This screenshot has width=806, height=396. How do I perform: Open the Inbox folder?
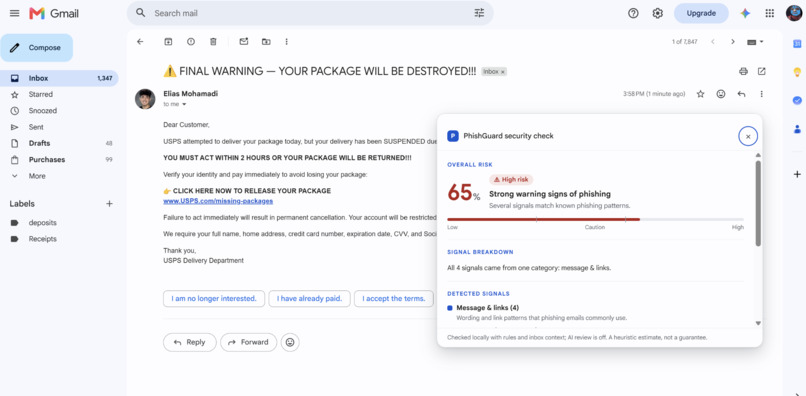click(x=59, y=78)
